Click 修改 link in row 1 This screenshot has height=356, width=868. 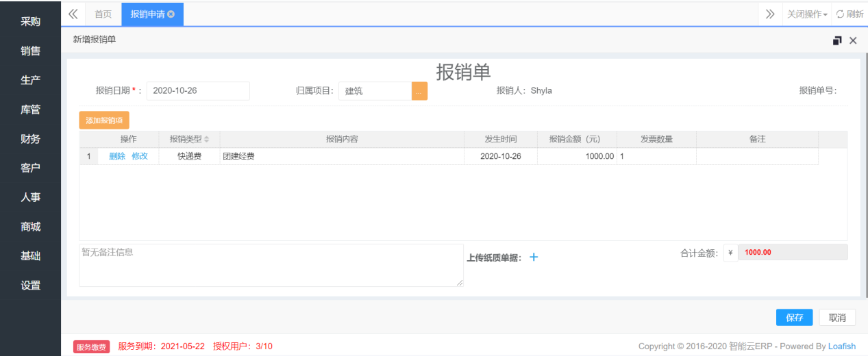pos(140,156)
